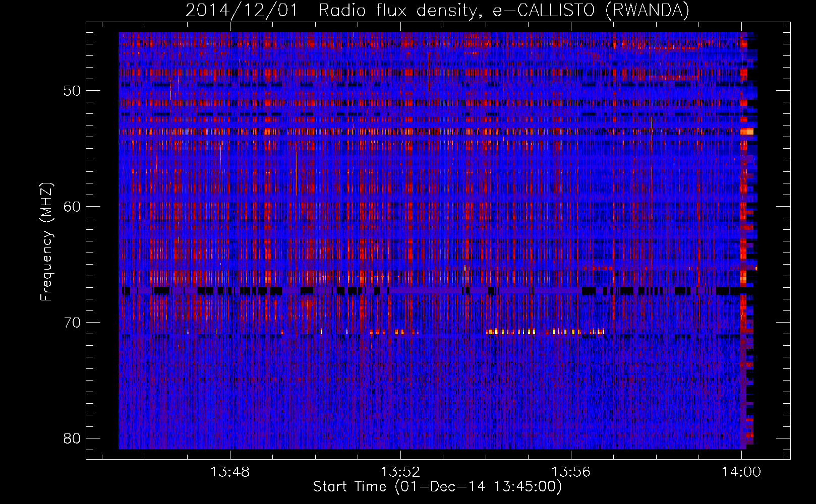Click the 70 frequency tick label
The height and width of the screenshot is (504, 816).
tap(72, 323)
